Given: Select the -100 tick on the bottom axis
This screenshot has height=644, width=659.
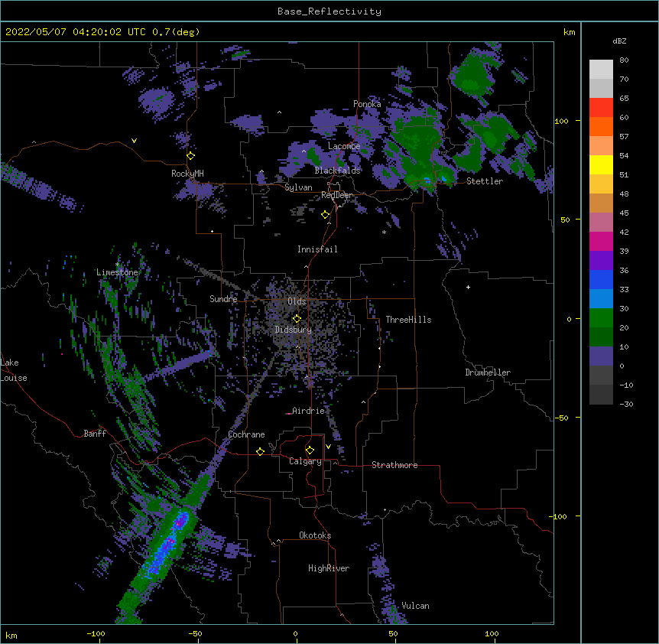Looking at the screenshot, I should (x=96, y=634).
